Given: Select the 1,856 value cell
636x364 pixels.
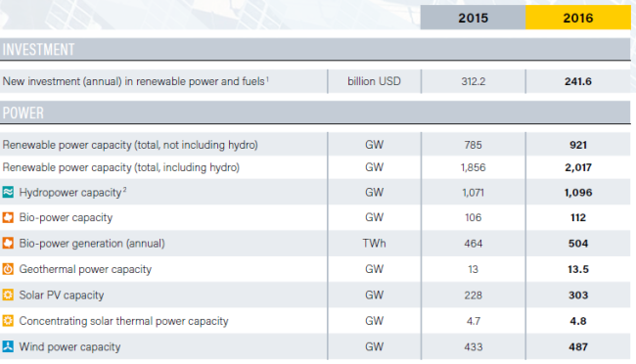Looking at the screenshot, I should (473, 167).
